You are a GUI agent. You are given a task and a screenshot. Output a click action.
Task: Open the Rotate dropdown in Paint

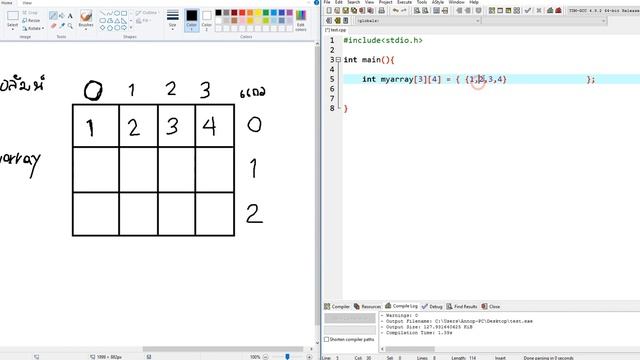coord(33,28)
